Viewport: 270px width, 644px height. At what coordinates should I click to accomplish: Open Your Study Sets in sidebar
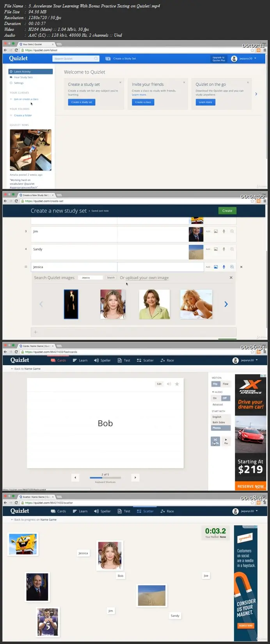[23, 77]
